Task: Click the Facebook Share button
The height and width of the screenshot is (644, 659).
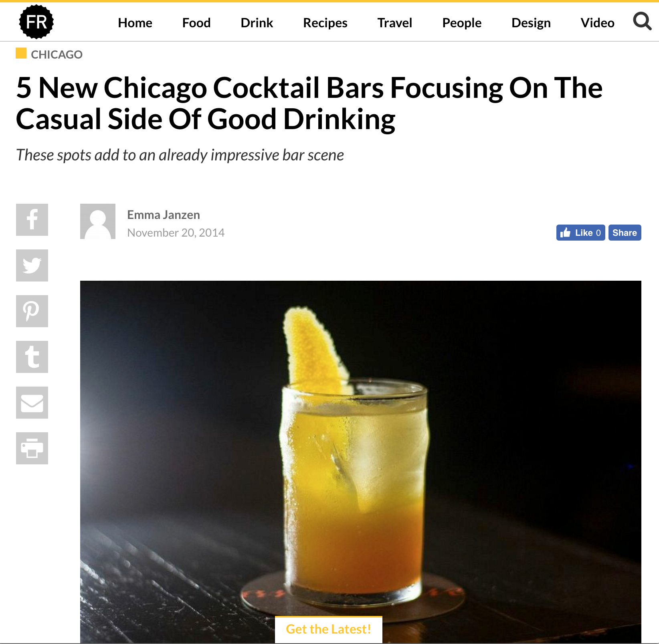Action: point(625,233)
